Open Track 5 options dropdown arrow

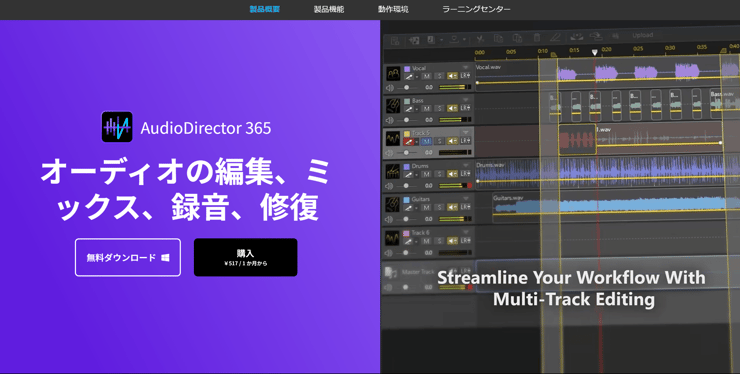(465, 133)
